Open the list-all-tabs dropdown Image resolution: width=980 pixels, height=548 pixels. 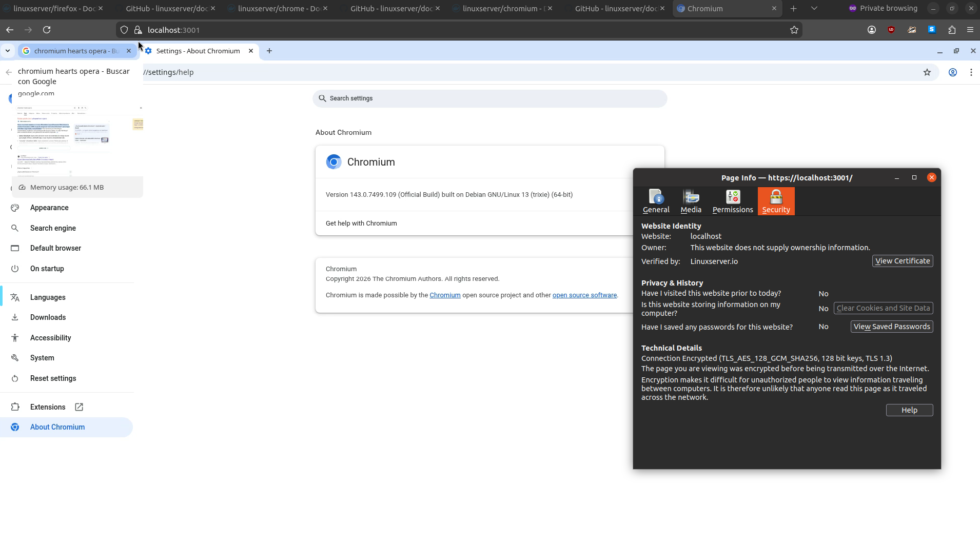(813, 8)
